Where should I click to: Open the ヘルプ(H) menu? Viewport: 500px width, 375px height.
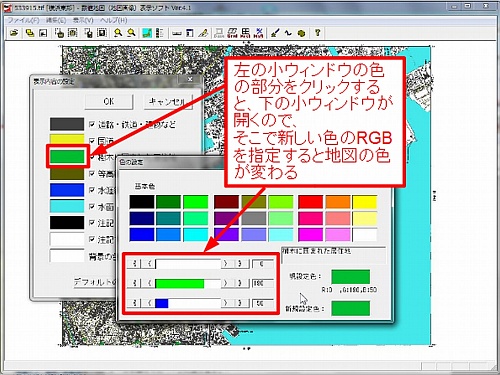coord(114,20)
